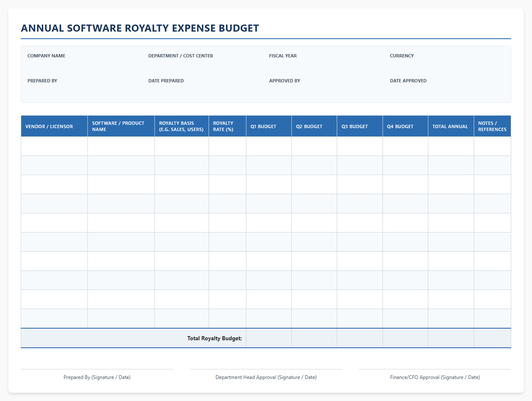Click the Finance/CFO Approval signature label
This screenshot has width=532, height=401.
point(435,377)
